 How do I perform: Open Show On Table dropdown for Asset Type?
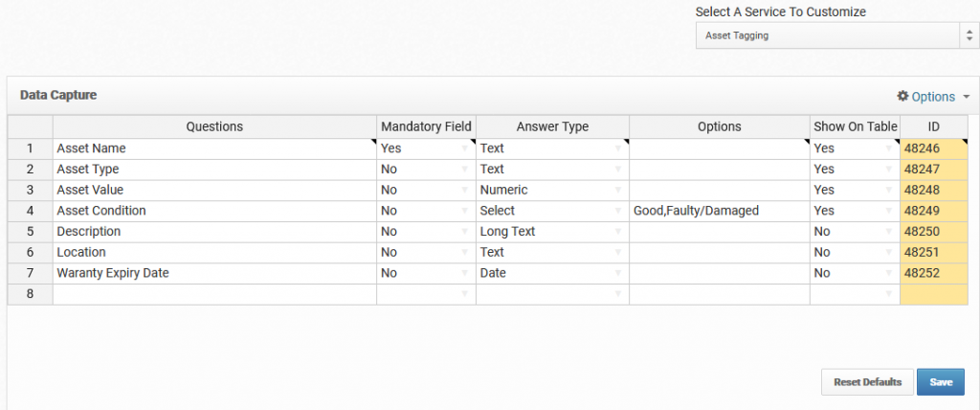pyautogui.click(x=889, y=170)
